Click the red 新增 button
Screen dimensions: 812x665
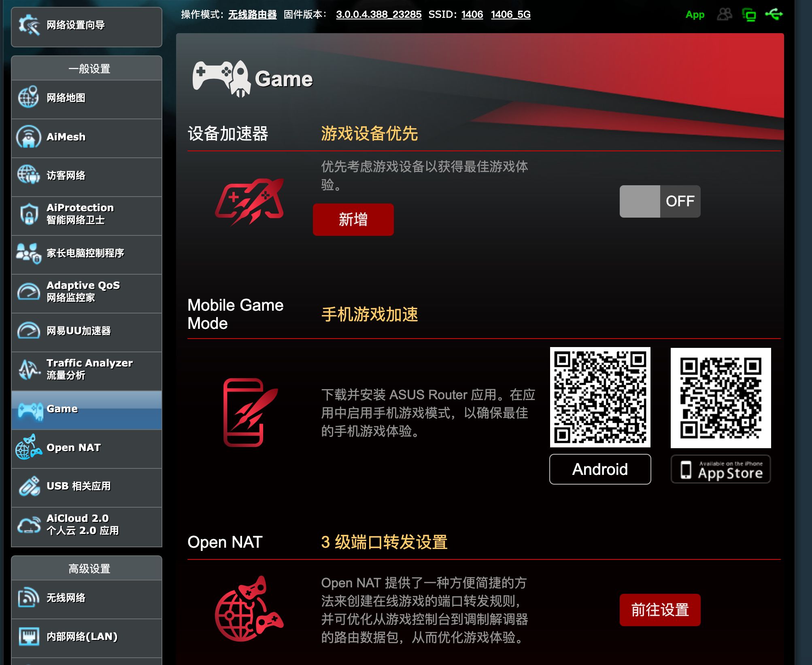[353, 219]
